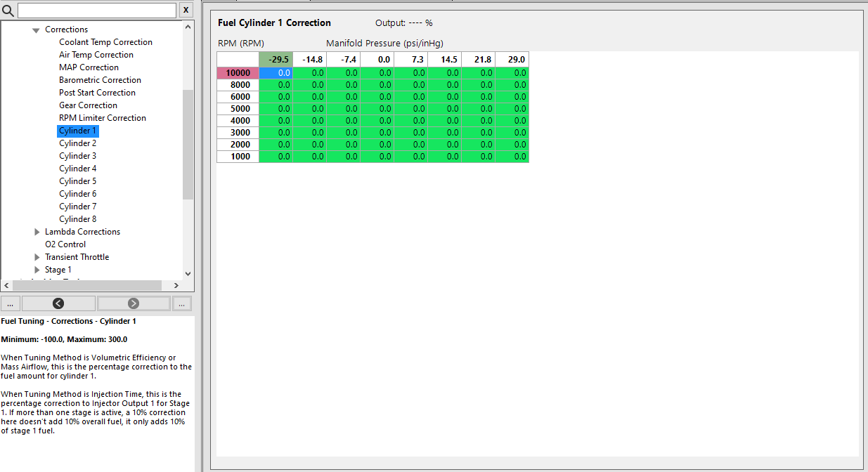Select the 1000 RPM row header
868x472 pixels.
[x=238, y=157]
